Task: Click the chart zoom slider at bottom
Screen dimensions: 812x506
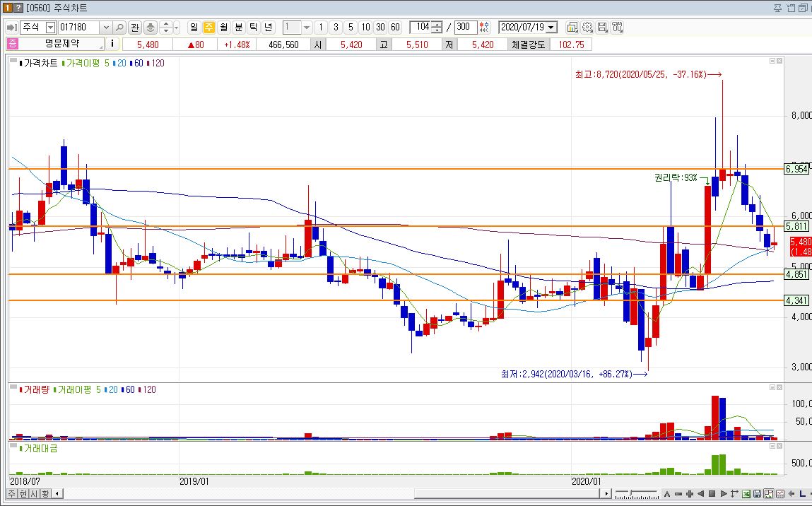Action: point(637,494)
